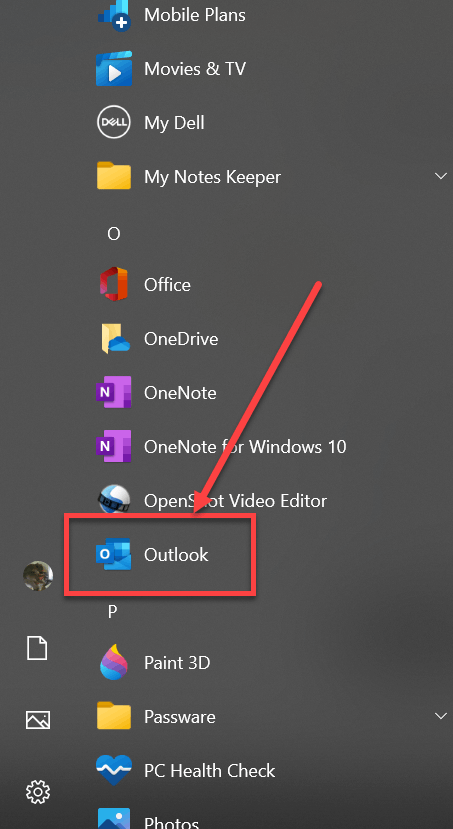The width and height of the screenshot is (453, 829).
Task: Open the Documents shortcut in sidebar
Action: pos(38,648)
